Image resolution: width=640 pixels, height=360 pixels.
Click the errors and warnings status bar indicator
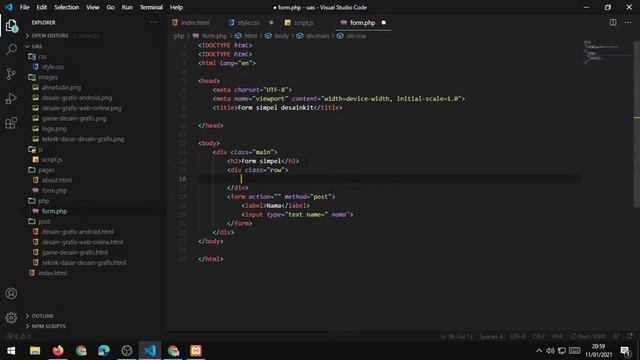19,336
